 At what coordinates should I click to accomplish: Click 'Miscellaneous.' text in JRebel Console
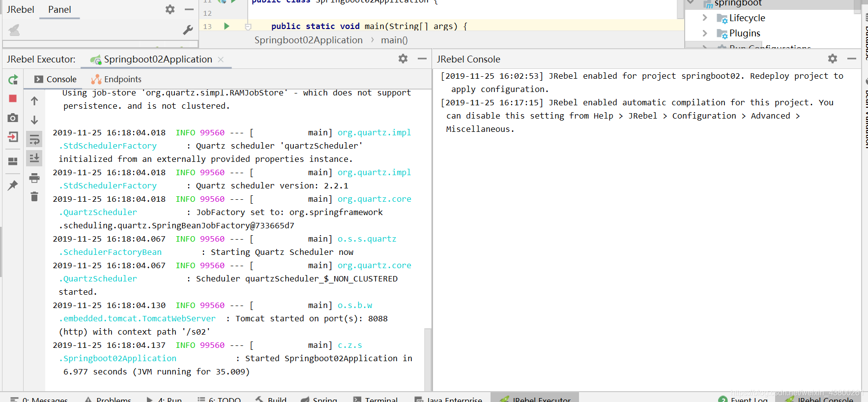tap(480, 129)
